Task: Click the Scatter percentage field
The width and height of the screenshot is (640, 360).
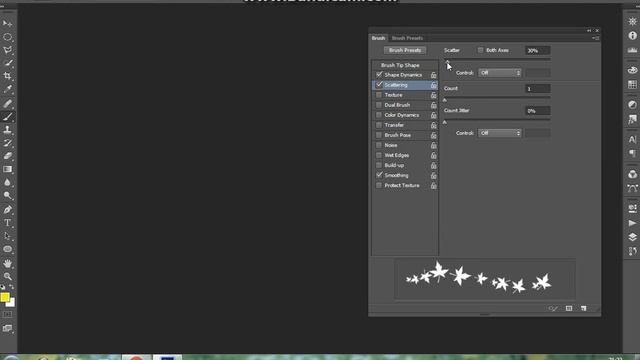Action: [538, 51]
